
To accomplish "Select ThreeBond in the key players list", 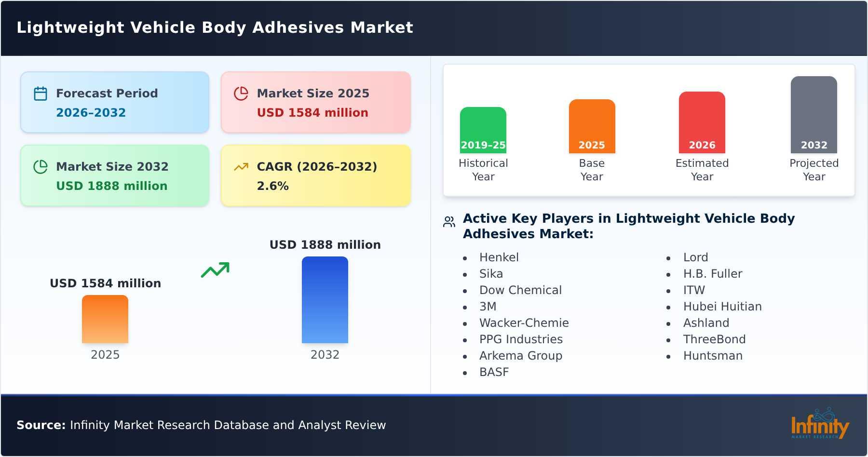I will 714,339.
